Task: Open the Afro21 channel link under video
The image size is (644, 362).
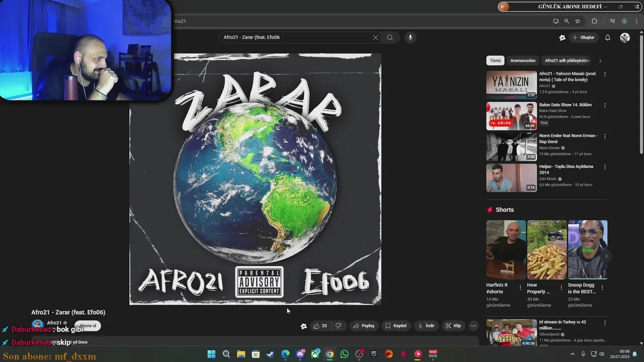Action: pyautogui.click(x=54, y=323)
